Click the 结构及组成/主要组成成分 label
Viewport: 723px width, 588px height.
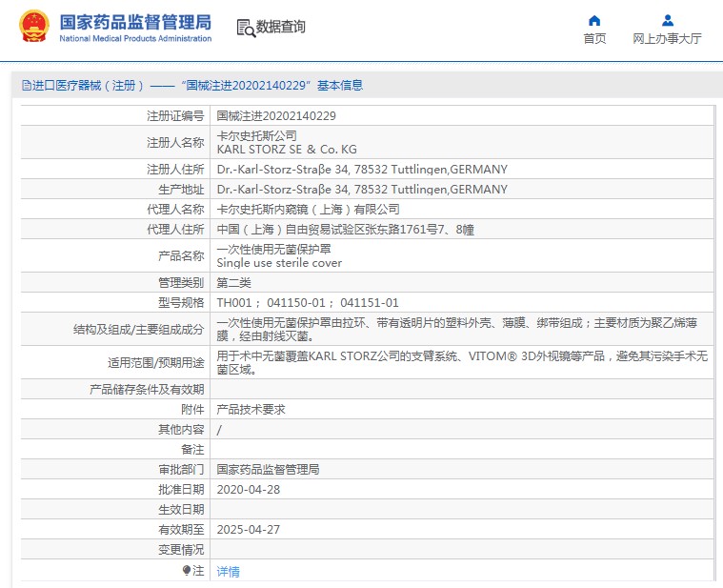click(138, 330)
